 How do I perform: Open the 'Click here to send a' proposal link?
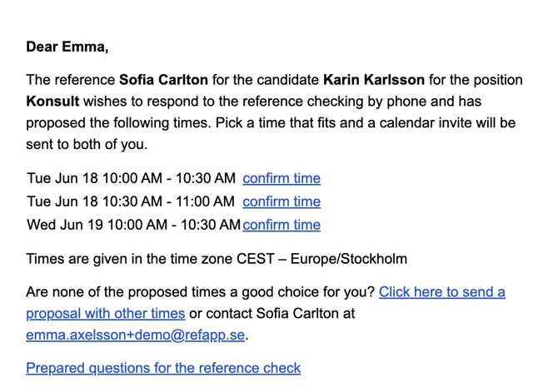tap(442, 292)
